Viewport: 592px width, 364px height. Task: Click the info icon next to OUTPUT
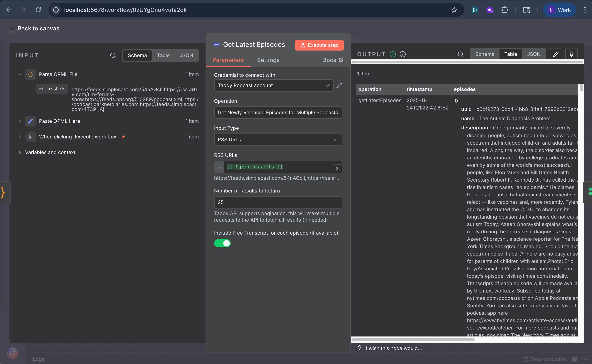click(402, 54)
